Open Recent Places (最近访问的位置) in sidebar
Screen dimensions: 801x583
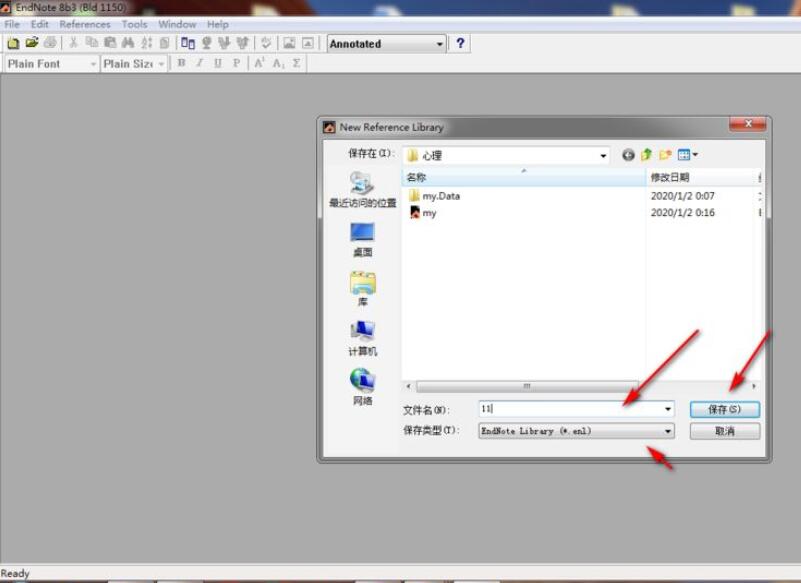click(x=362, y=190)
